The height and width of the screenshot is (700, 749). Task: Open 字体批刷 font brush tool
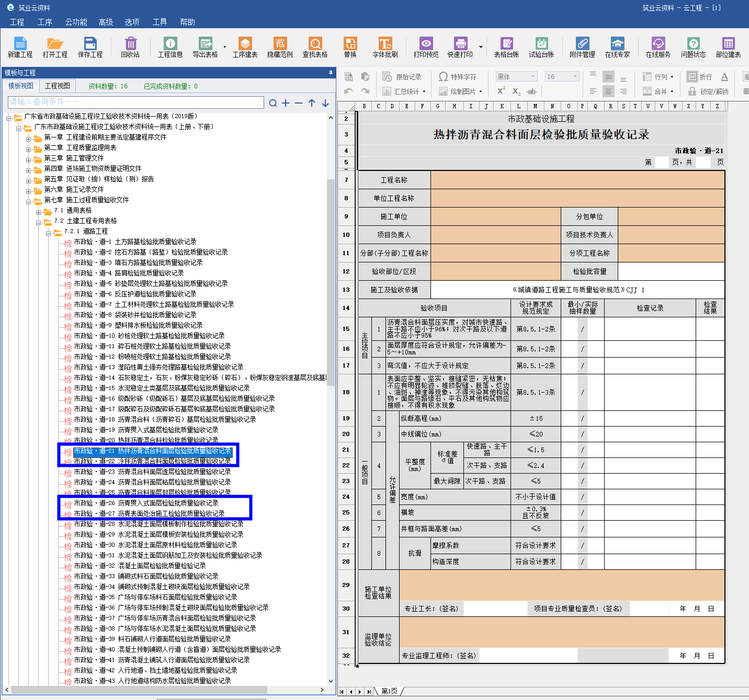385,47
